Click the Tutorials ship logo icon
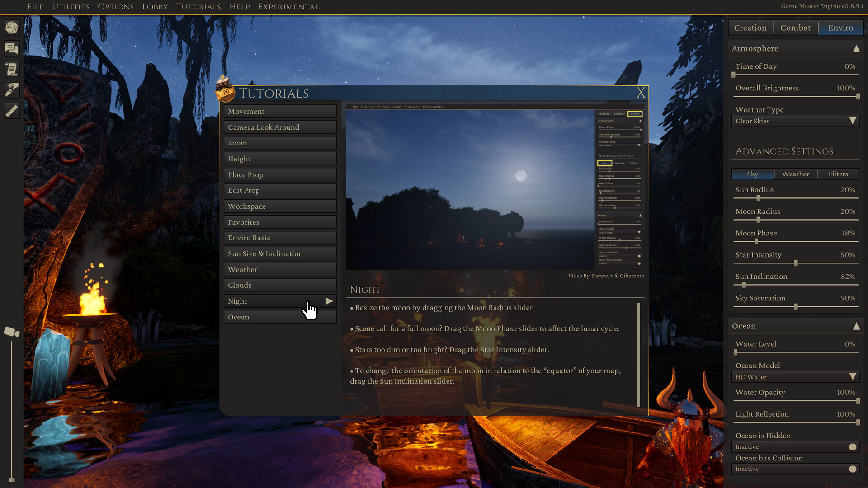 (226, 93)
